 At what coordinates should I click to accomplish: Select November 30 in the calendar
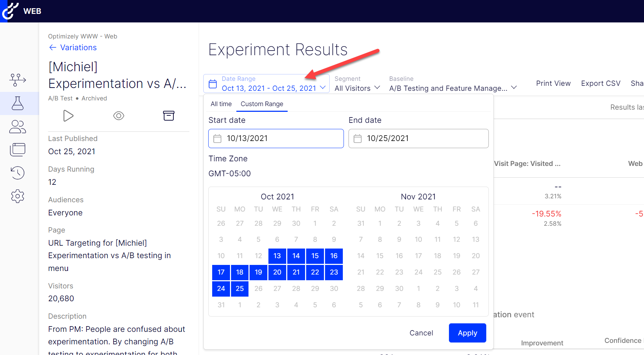point(399,289)
